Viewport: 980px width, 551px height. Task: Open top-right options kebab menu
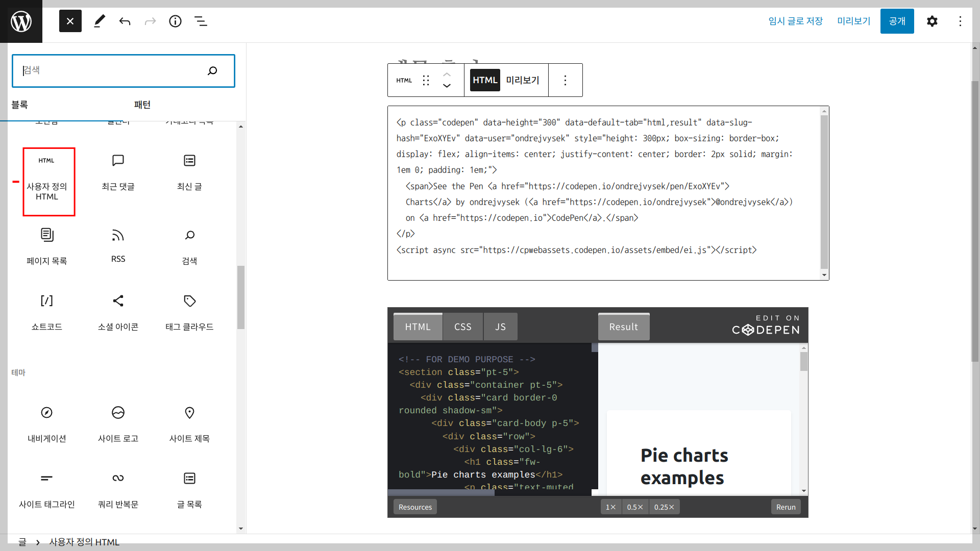point(960,21)
